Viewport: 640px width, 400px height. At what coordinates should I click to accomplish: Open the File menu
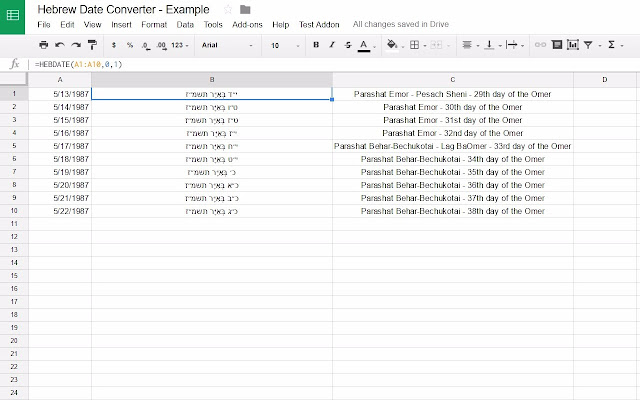44,24
